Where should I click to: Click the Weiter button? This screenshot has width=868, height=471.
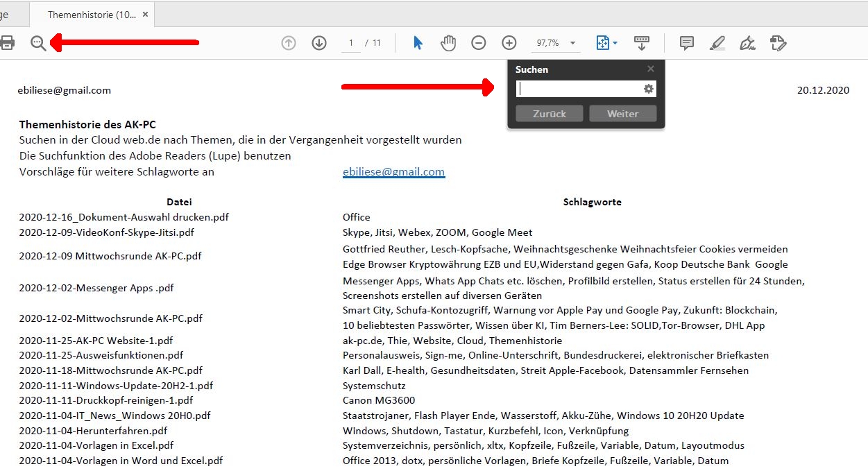click(x=622, y=114)
